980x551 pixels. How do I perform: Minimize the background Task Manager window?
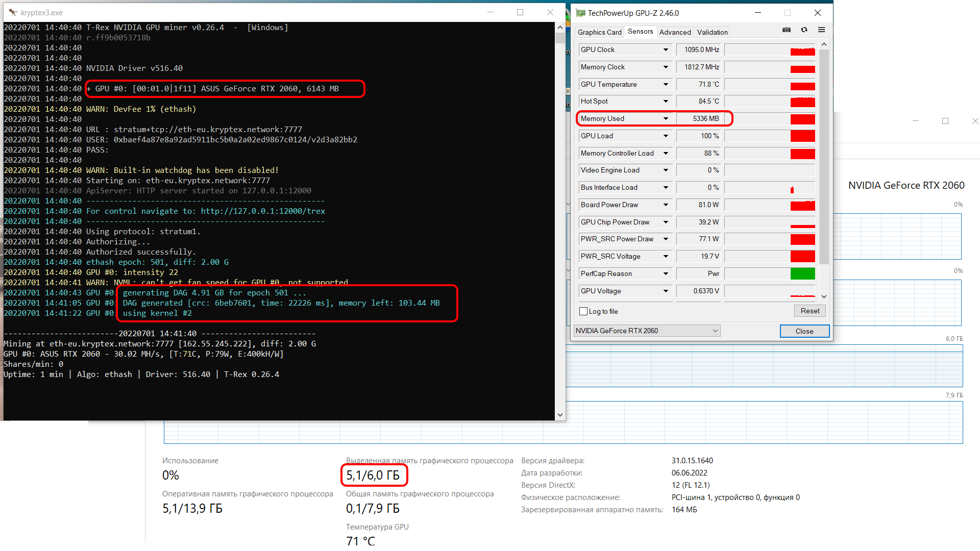pos(916,121)
